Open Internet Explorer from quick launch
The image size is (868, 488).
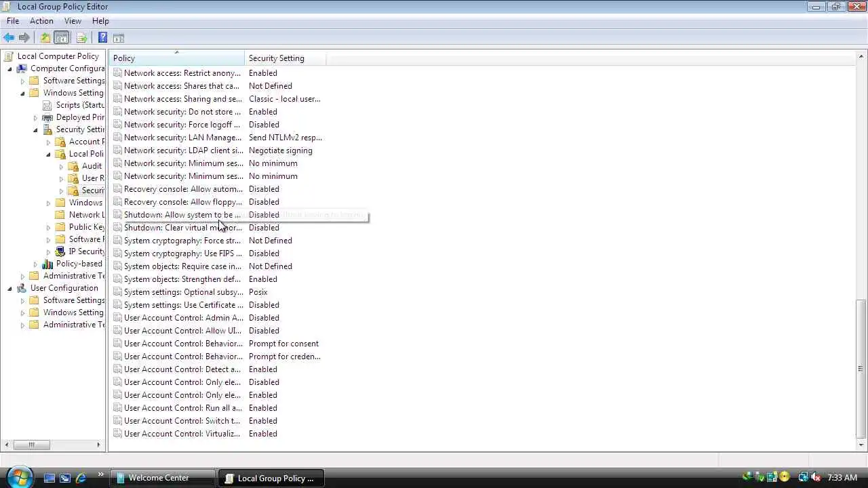click(81, 478)
